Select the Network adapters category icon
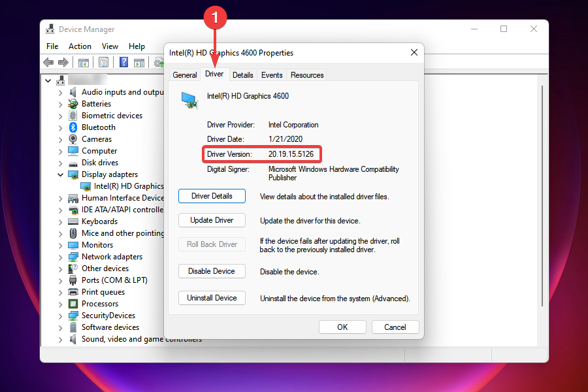 [73, 257]
